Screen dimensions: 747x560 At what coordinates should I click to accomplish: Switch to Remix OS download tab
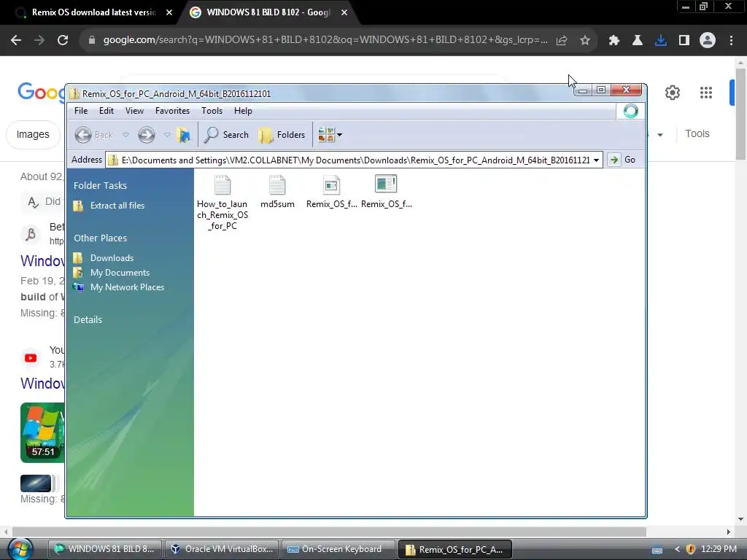pos(94,13)
